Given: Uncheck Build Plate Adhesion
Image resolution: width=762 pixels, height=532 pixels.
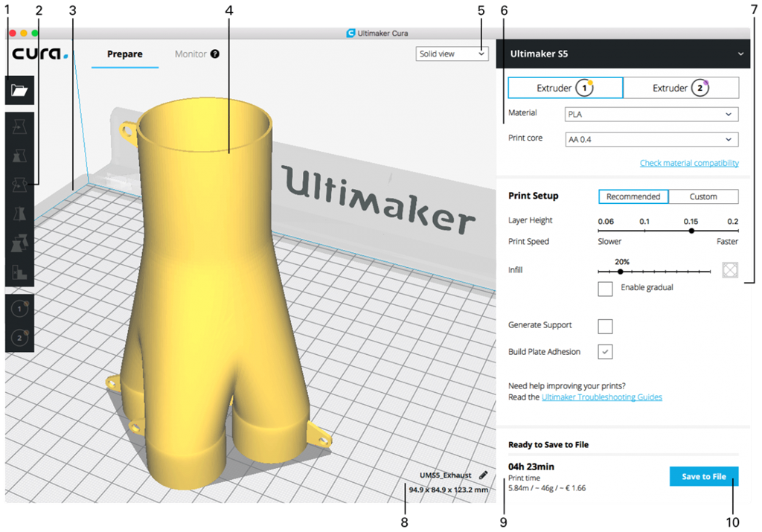Looking at the screenshot, I should click(605, 351).
